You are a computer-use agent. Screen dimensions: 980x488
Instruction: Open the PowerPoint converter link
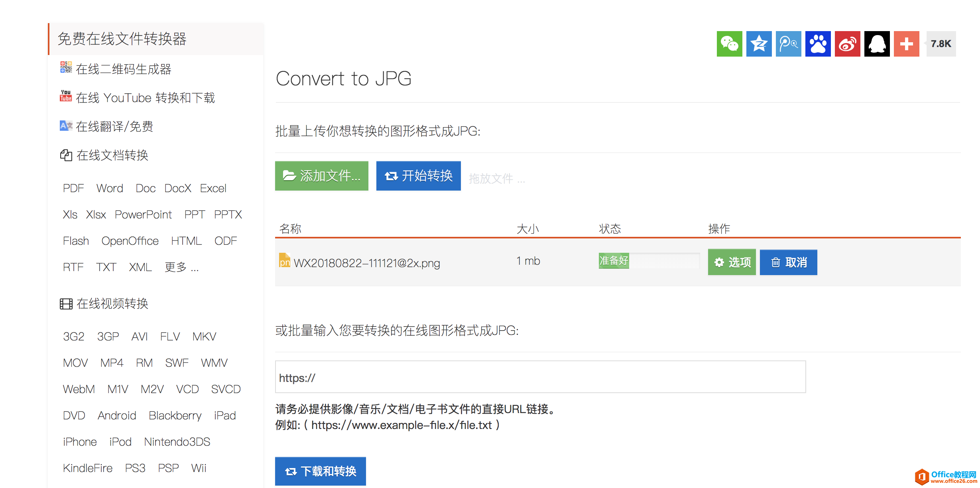click(x=143, y=214)
